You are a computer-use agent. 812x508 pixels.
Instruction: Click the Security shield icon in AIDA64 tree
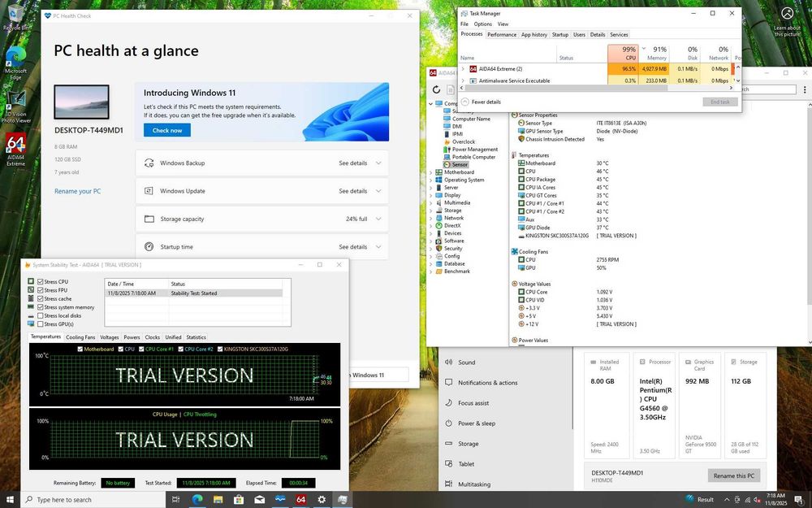[439, 248]
